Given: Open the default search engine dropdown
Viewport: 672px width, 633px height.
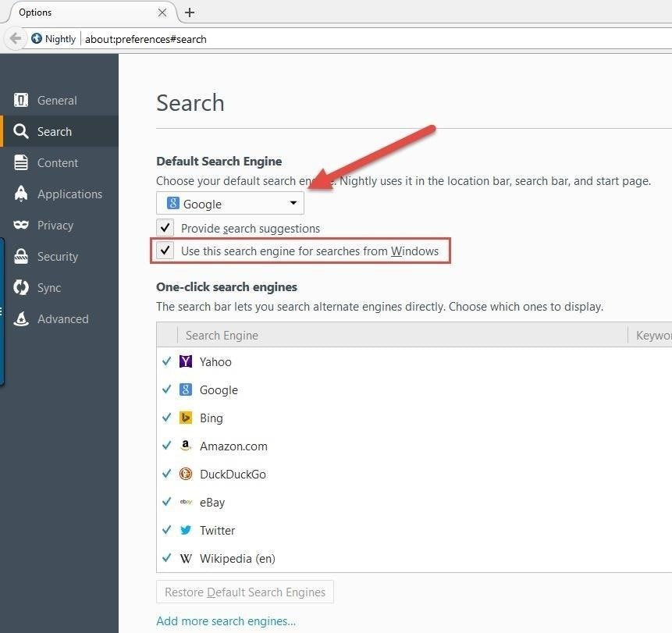Looking at the screenshot, I should pos(293,203).
